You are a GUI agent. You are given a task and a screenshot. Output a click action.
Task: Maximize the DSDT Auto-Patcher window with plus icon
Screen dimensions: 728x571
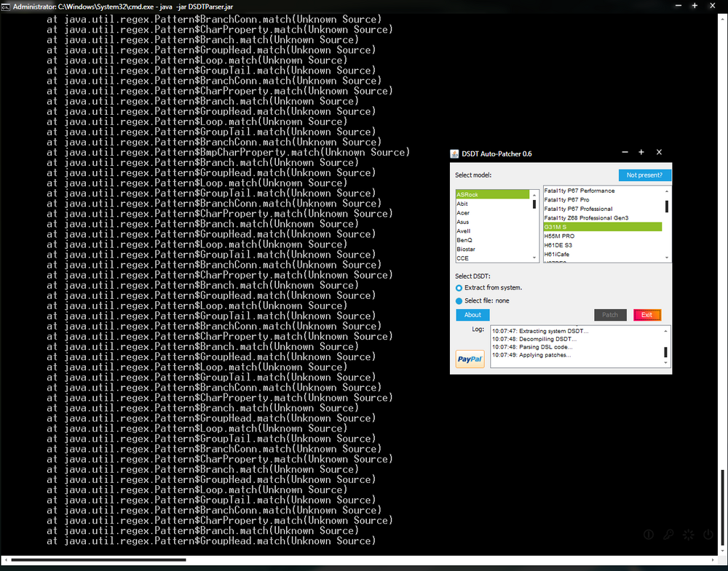pyautogui.click(x=641, y=153)
